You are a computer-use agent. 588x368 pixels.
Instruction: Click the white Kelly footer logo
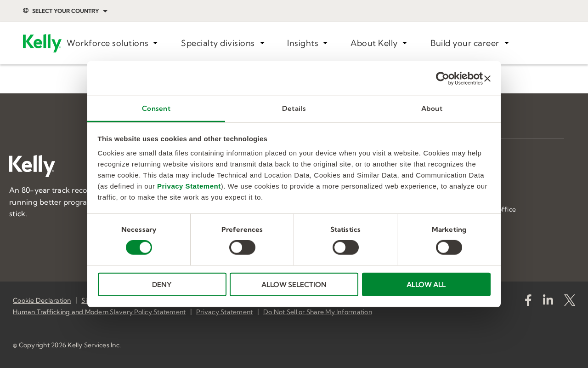click(x=32, y=166)
